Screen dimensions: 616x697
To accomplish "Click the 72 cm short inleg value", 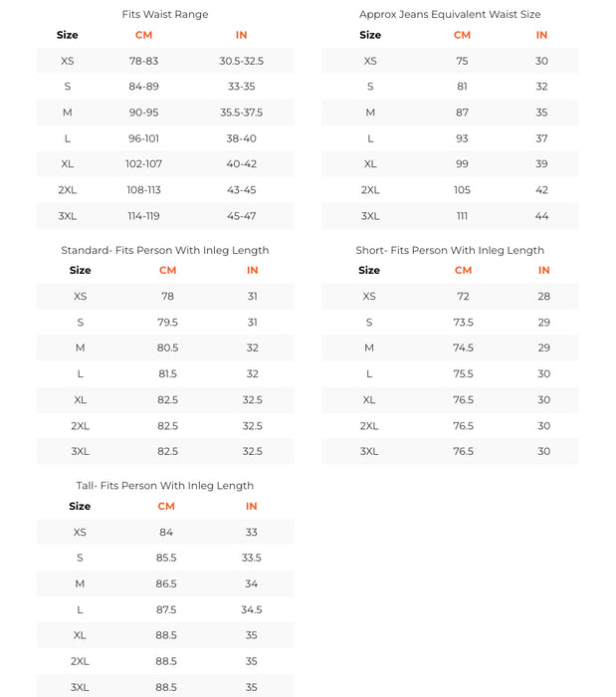I will coord(463,296).
